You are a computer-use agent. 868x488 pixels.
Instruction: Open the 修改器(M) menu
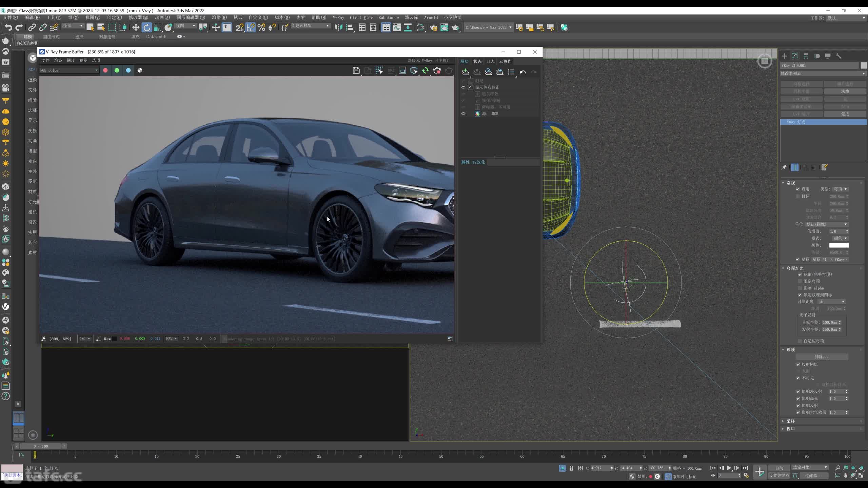click(138, 17)
